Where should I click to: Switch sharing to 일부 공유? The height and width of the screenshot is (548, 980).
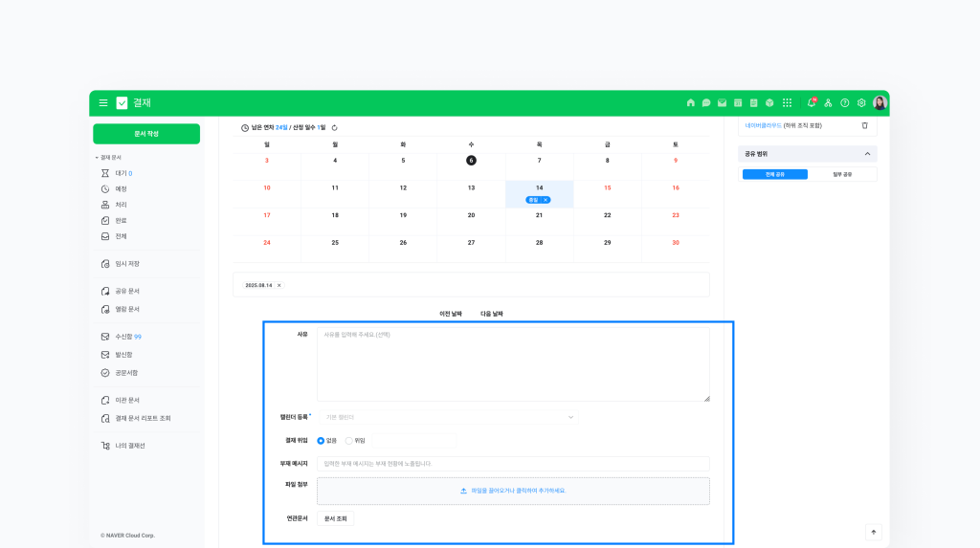click(x=842, y=174)
